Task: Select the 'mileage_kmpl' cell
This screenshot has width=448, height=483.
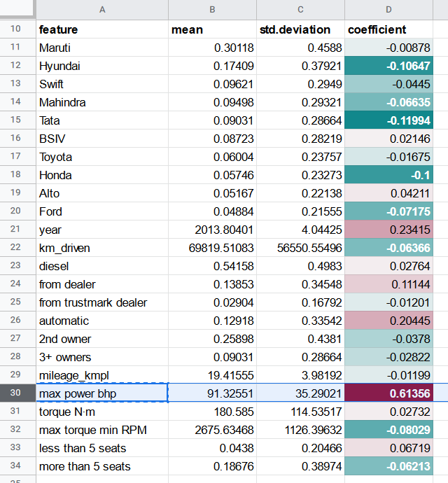Action: point(102,375)
